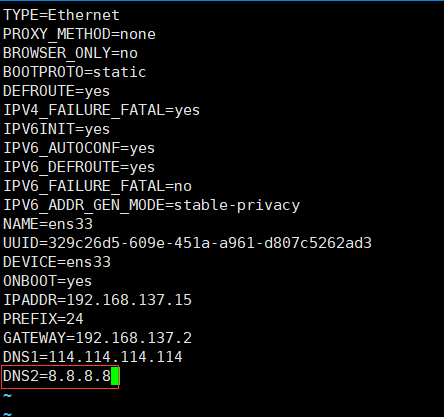Click the DEVICE=ens33 line
Screen dimensions: 444x417
click(x=57, y=262)
